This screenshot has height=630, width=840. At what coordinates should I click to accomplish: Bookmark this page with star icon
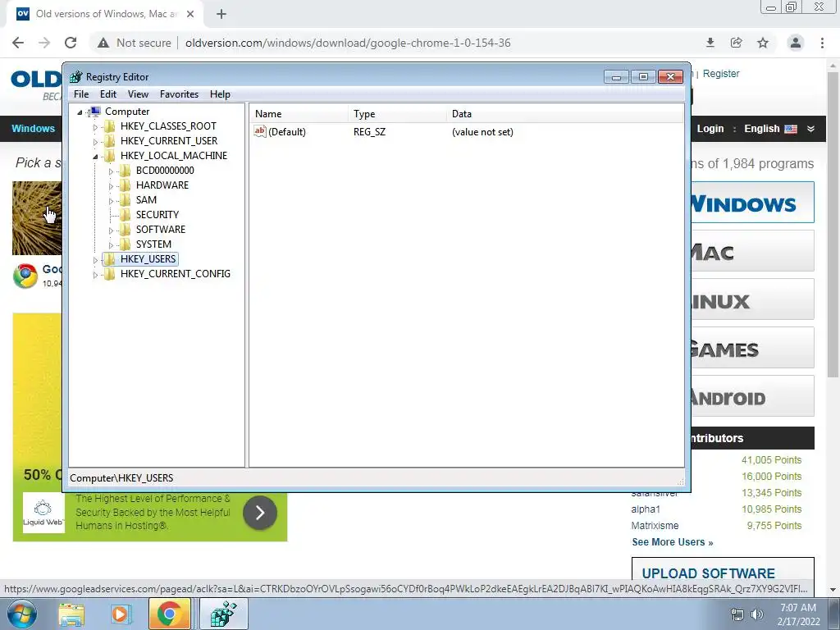[763, 43]
